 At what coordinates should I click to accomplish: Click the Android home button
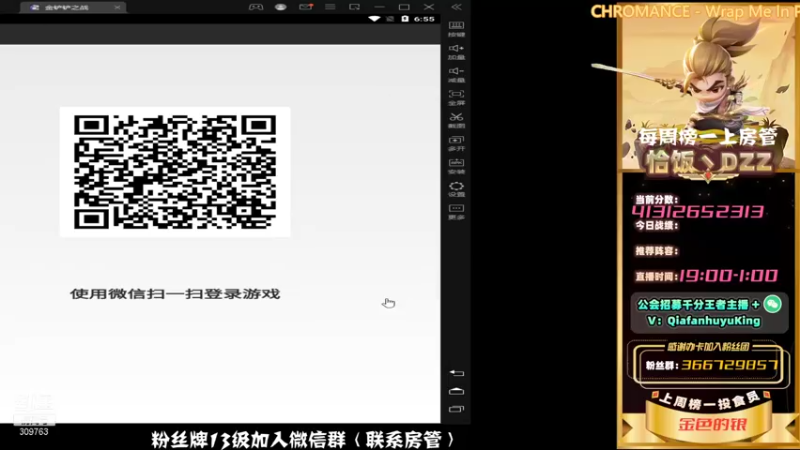tap(456, 391)
